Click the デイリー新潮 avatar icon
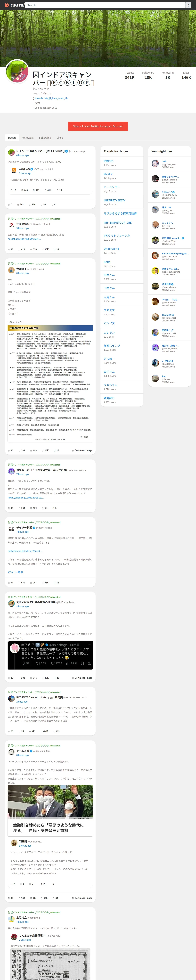This screenshot has height=980, width=196. 11,529
